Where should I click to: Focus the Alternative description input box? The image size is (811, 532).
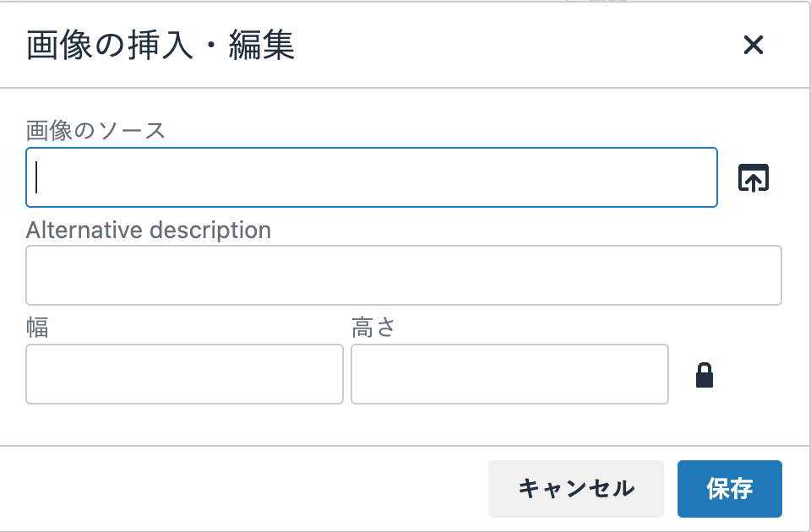click(x=404, y=274)
